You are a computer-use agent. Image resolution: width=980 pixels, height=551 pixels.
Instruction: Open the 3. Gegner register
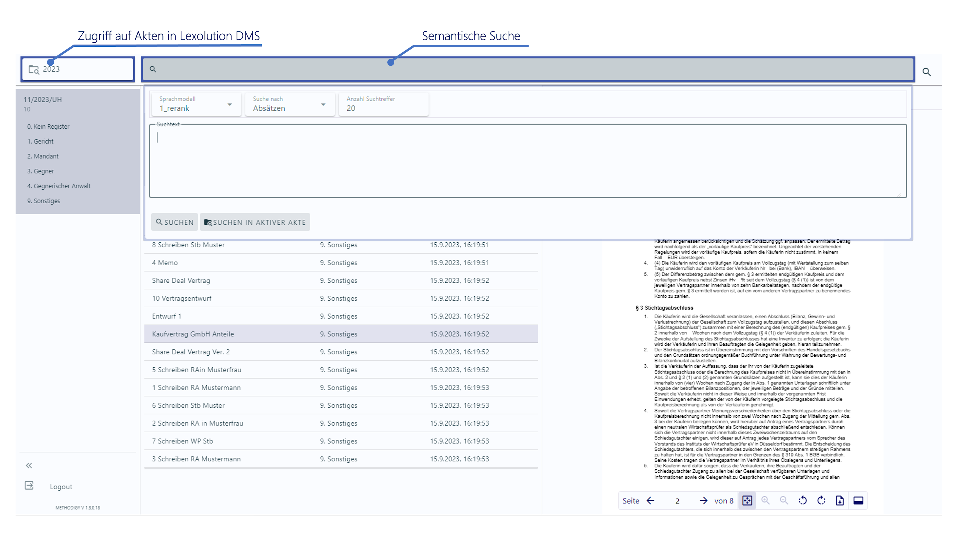41,171
